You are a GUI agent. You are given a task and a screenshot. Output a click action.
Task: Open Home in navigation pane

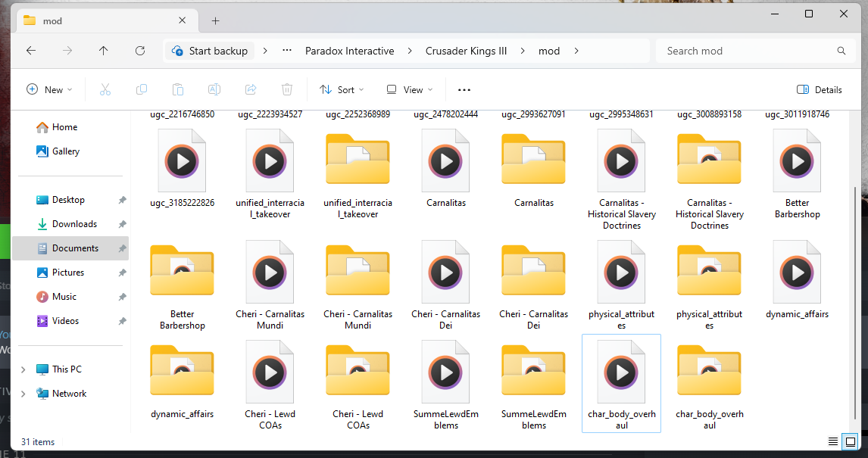[57, 127]
